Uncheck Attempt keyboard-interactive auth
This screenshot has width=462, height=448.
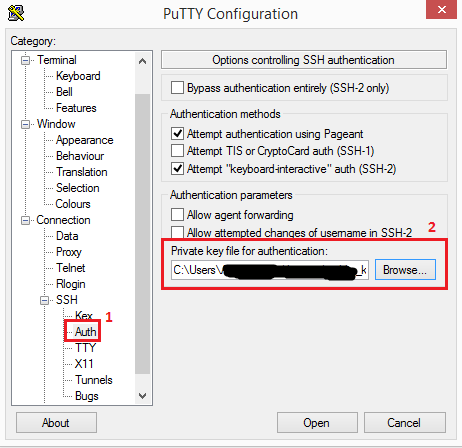(x=177, y=169)
